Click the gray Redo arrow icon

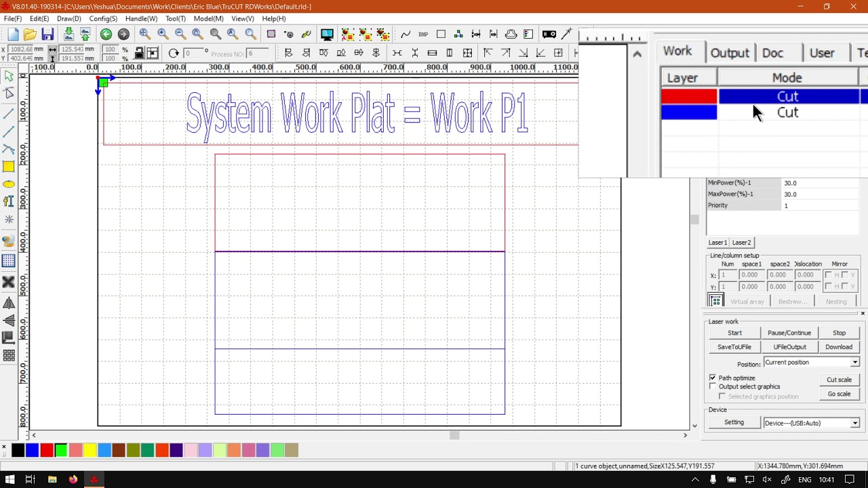point(123,35)
